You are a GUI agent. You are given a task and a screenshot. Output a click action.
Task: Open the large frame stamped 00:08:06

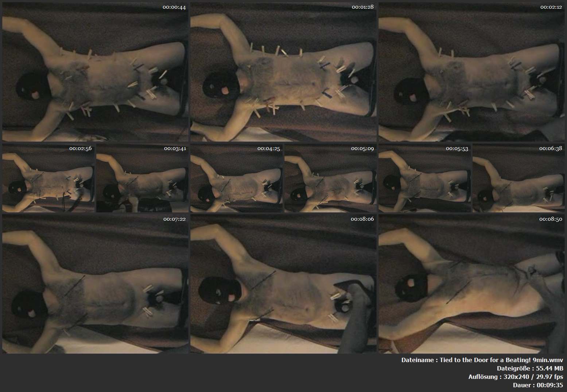click(283, 284)
